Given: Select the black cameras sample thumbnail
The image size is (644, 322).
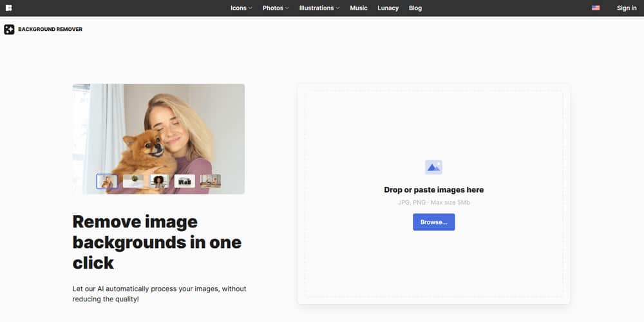Looking at the screenshot, I should point(184,181).
